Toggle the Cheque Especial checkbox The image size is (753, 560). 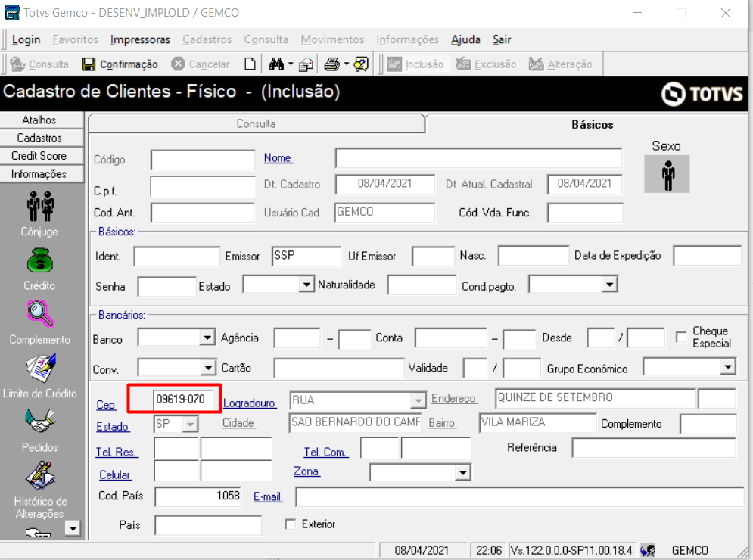681,338
